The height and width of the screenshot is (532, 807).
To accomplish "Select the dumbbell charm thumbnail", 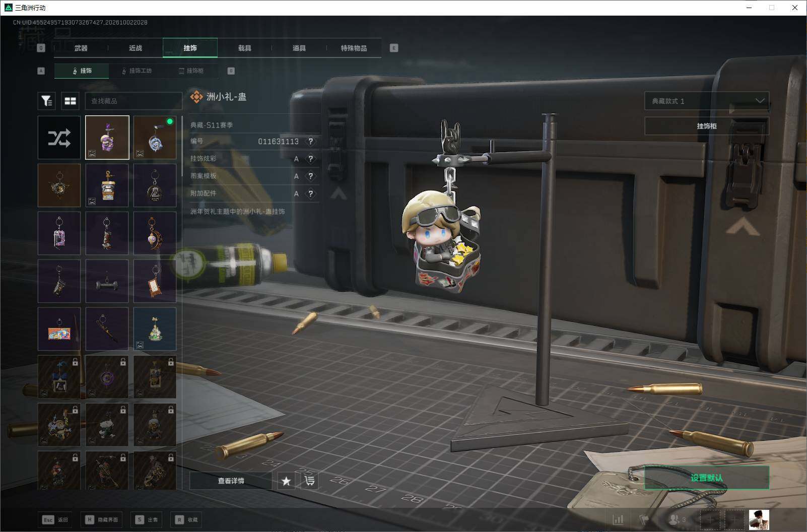I will click(107, 281).
